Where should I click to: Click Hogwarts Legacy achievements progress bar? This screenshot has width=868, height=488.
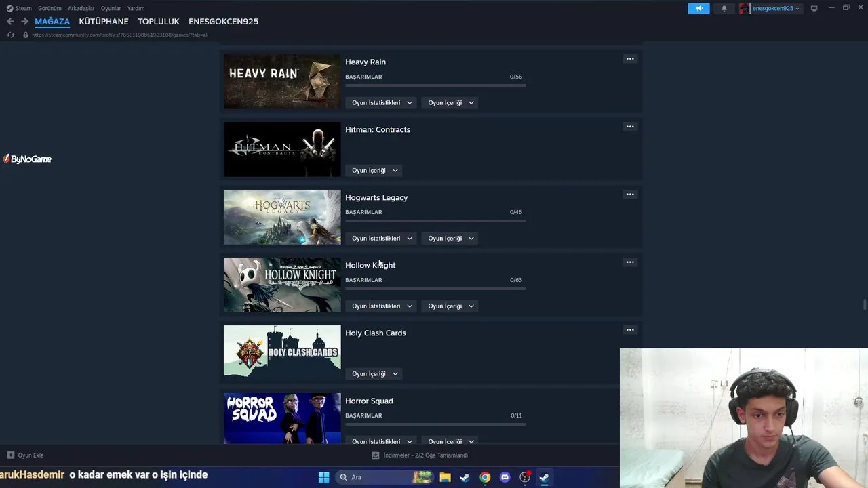point(435,221)
